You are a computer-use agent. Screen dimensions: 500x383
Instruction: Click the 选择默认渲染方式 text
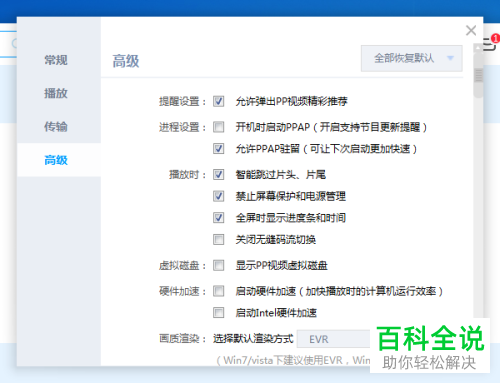(x=253, y=339)
